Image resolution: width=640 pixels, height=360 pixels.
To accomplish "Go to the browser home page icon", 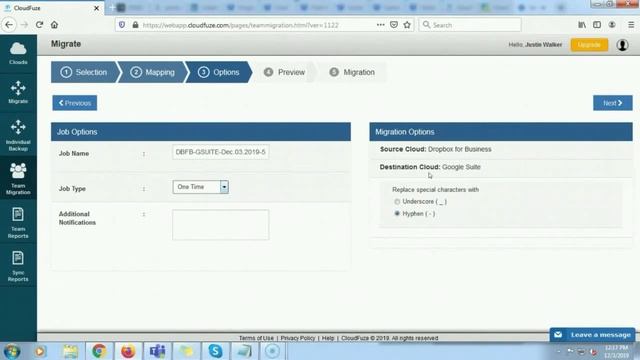I will [x=54, y=25].
